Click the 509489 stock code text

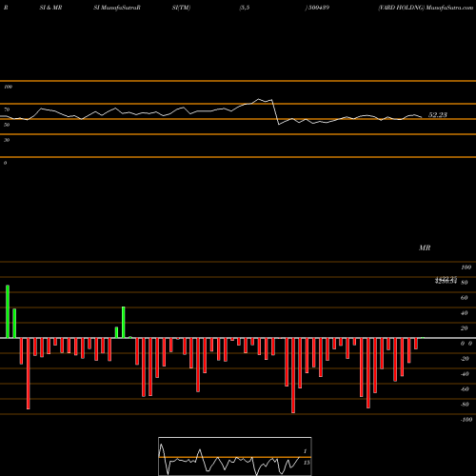point(319,8)
